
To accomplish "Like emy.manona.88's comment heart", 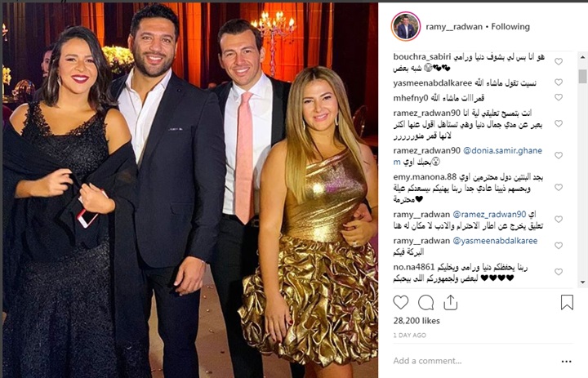I will coord(559,187).
